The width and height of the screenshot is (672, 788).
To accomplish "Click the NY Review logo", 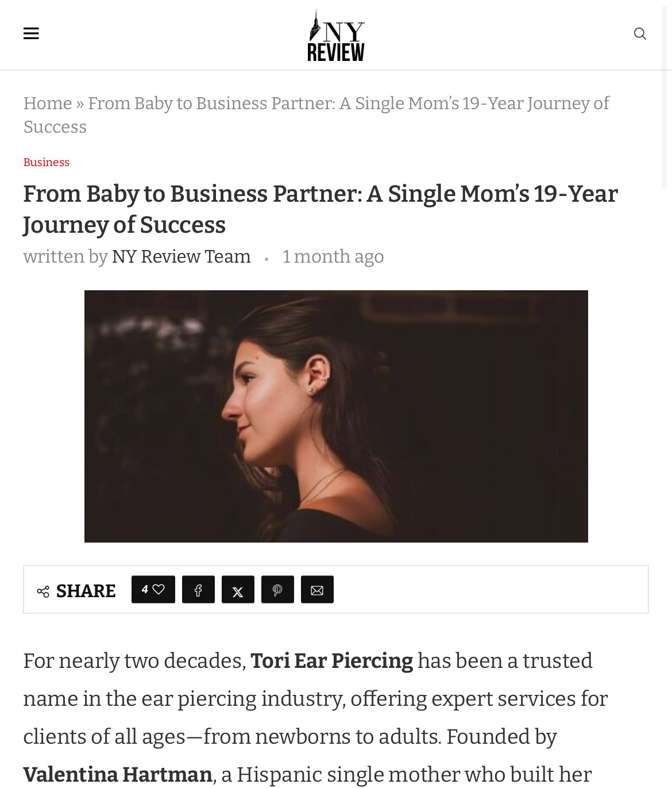I will [x=336, y=36].
